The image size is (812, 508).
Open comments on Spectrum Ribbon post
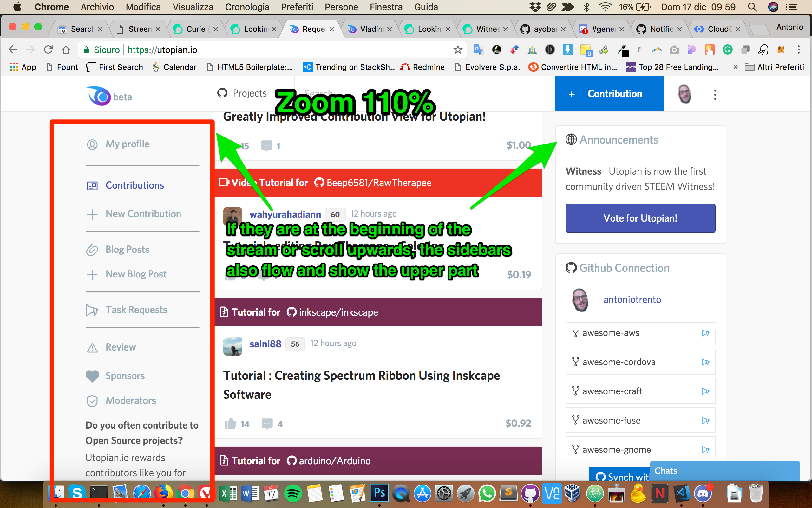pyautogui.click(x=267, y=424)
